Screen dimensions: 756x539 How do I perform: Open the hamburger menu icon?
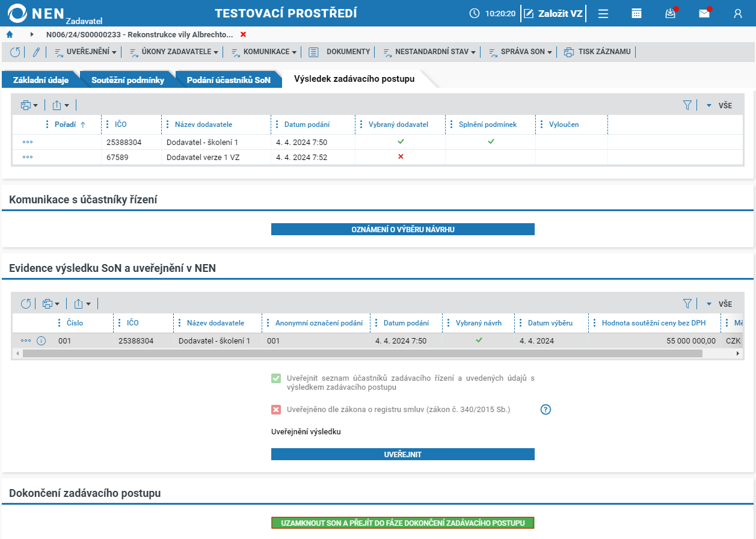click(x=603, y=13)
